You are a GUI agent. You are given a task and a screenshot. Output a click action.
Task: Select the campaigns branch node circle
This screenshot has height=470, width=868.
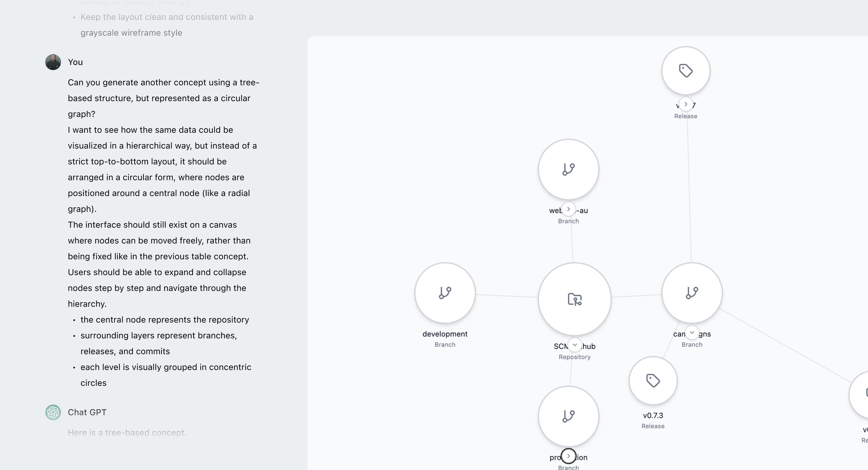coord(692,293)
